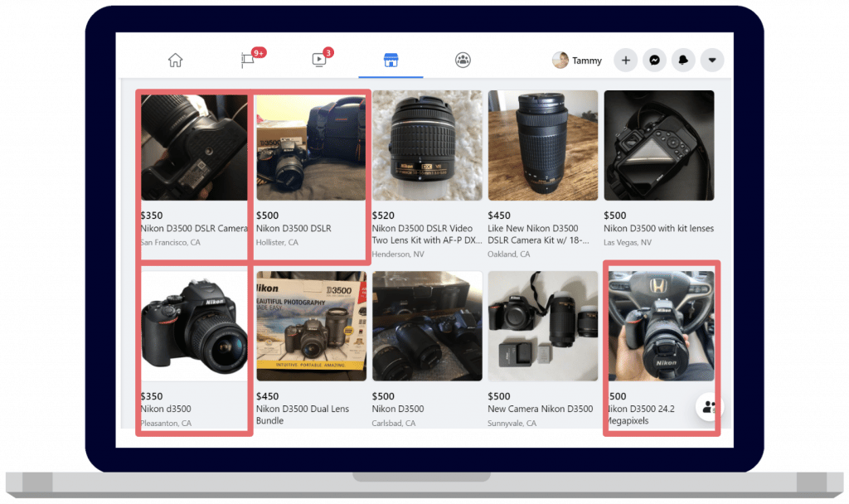The width and height of the screenshot is (849, 504).
Task: Open the 'New Camera Nikon D3500' title
Action: pos(541,409)
